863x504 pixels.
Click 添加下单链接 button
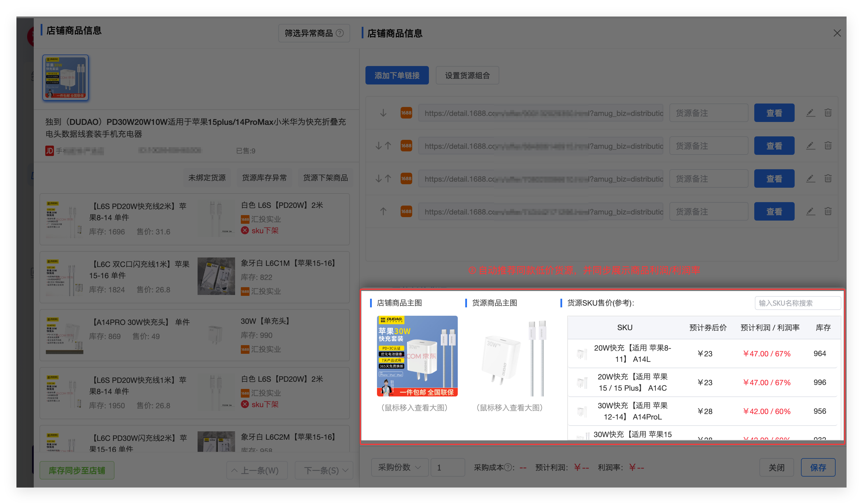397,75
